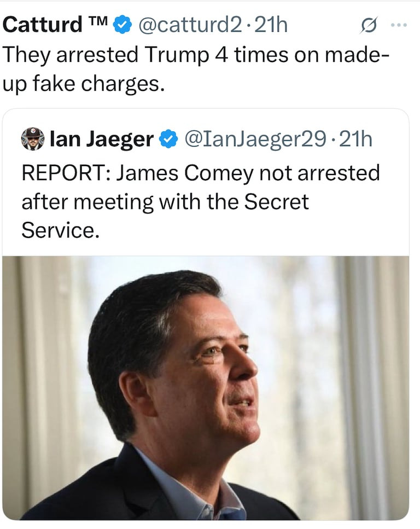Click the "after meeting with the Secret" line
Viewport: 420px width, 529px height.
click(165, 202)
